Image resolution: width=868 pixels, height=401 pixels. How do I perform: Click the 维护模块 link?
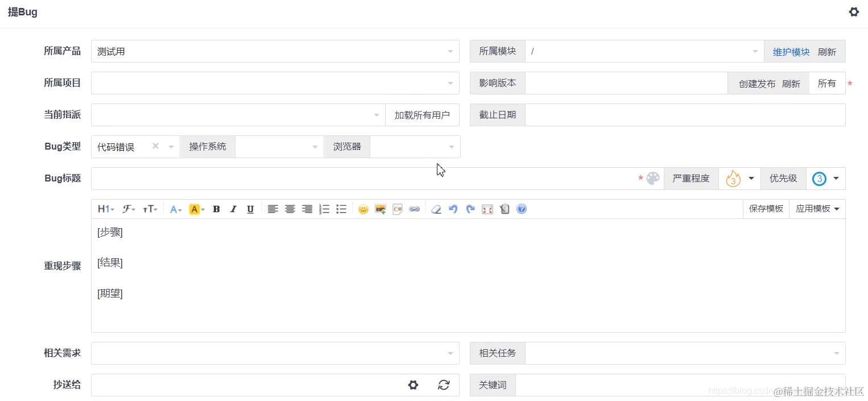pos(791,52)
